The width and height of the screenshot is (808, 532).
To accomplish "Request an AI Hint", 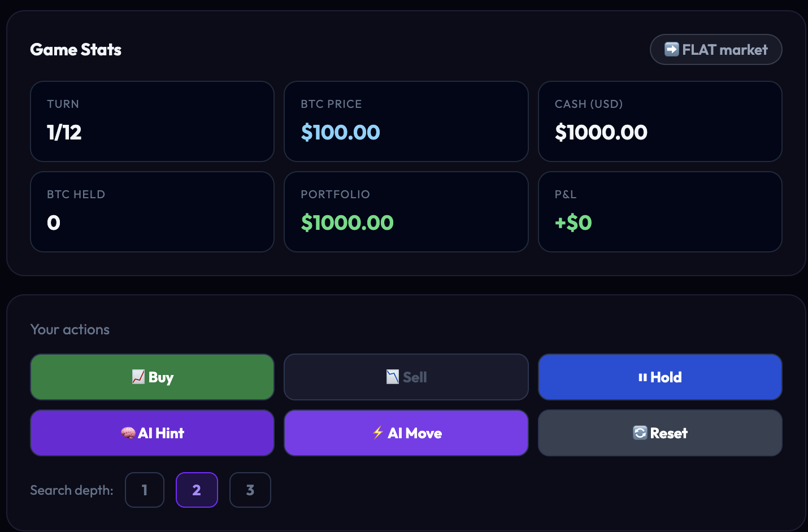I will point(152,433).
